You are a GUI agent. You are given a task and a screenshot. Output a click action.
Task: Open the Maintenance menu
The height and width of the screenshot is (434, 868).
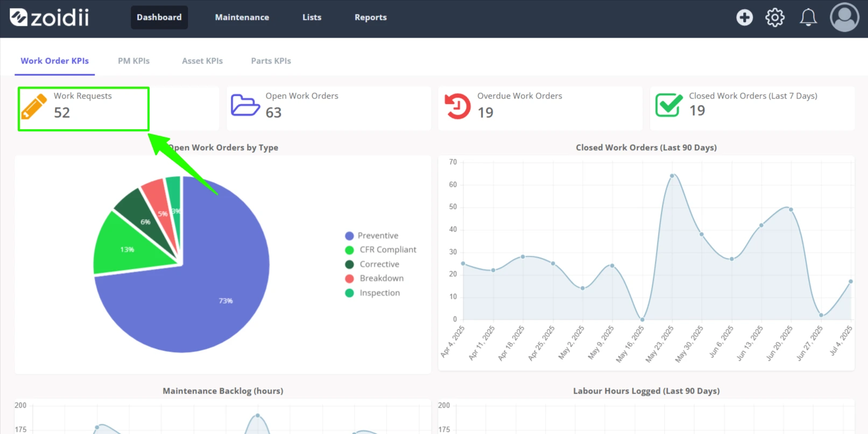coord(242,17)
